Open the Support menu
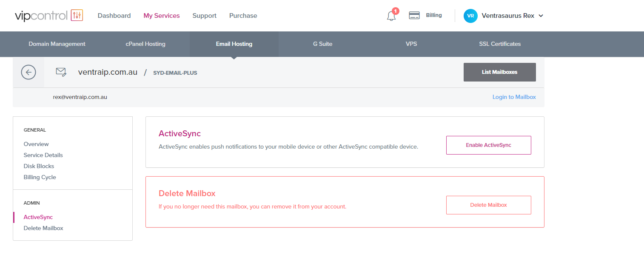Viewport: 644px width, 259px height. [205, 16]
